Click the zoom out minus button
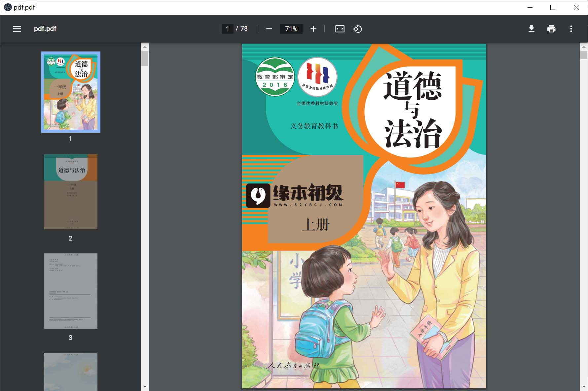The width and height of the screenshot is (588, 391). pyautogui.click(x=269, y=29)
